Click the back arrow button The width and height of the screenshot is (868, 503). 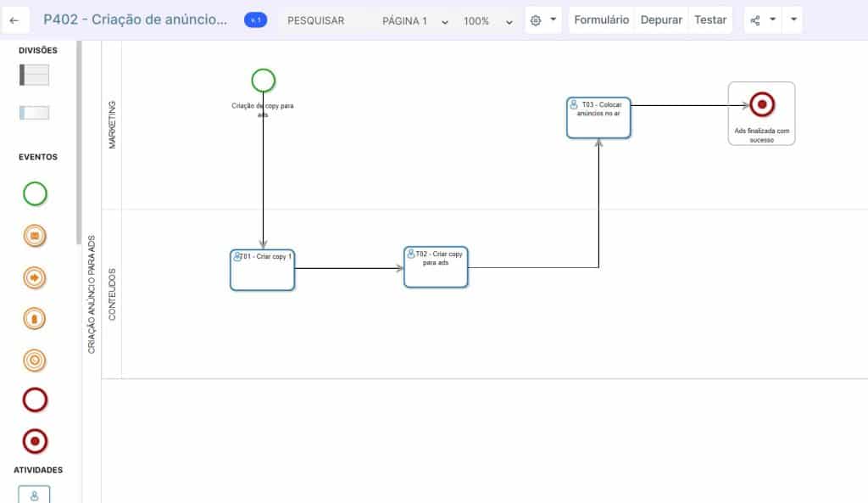click(14, 20)
